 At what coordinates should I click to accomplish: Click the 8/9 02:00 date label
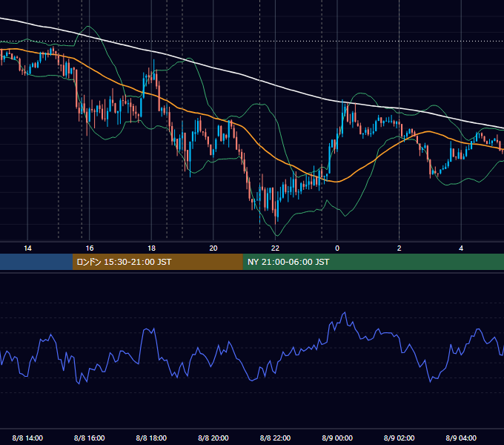tap(399, 438)
